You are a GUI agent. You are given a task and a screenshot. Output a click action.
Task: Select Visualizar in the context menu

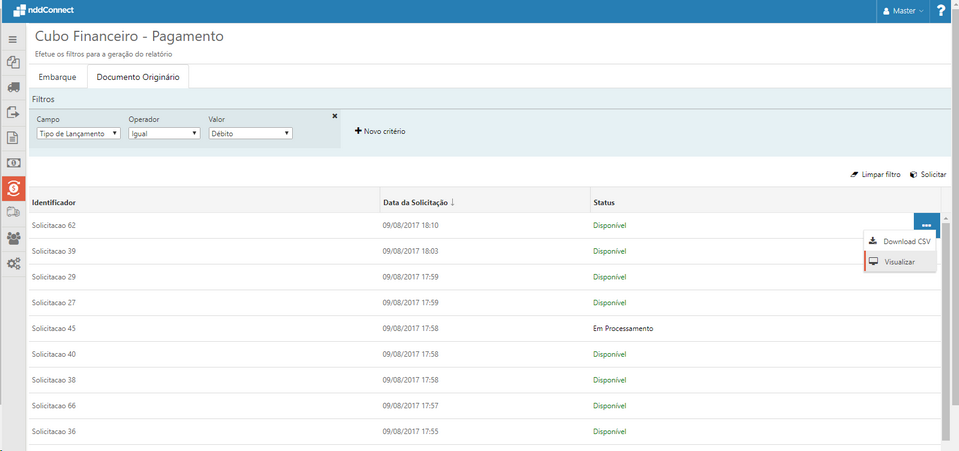coord(900,262)
